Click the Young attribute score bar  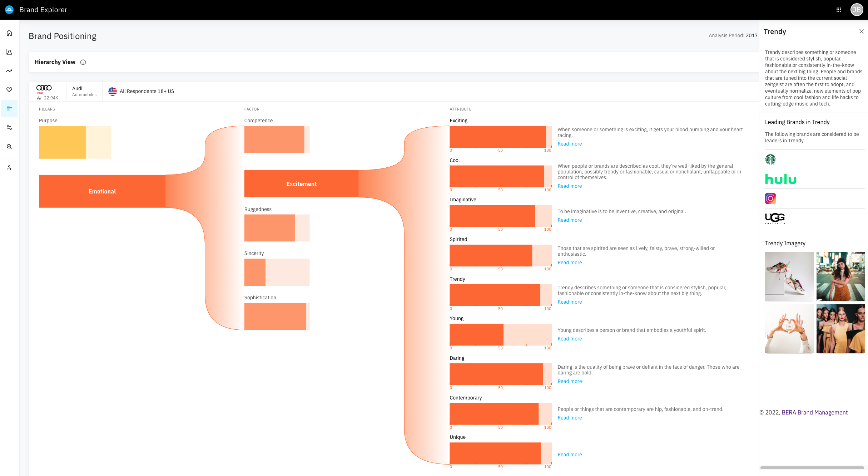tap(500, 334)
